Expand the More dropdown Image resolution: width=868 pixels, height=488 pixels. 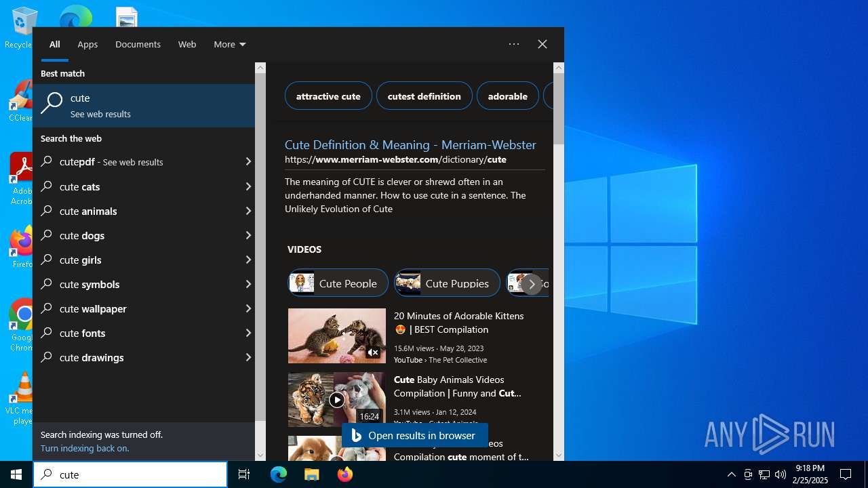point(230,44)
